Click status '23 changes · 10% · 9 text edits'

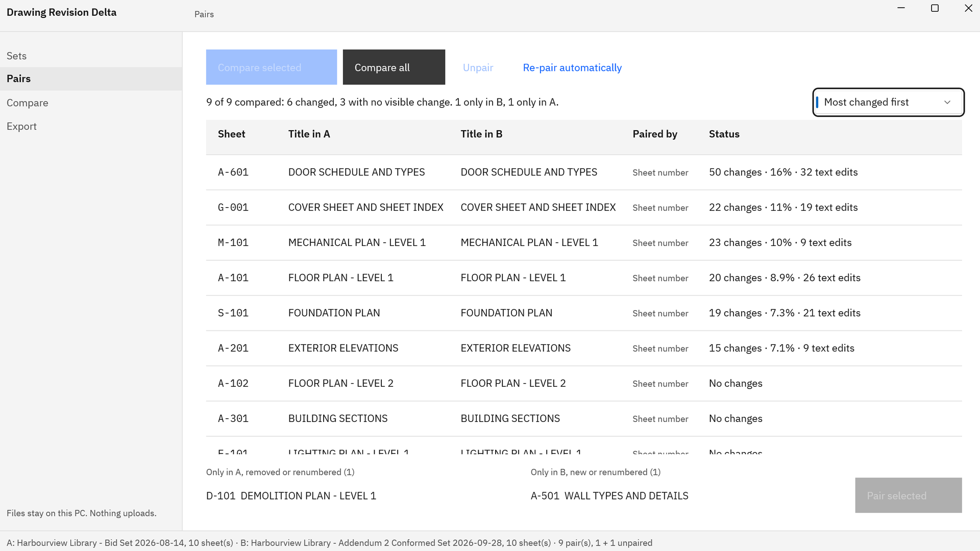click(780, 243)
